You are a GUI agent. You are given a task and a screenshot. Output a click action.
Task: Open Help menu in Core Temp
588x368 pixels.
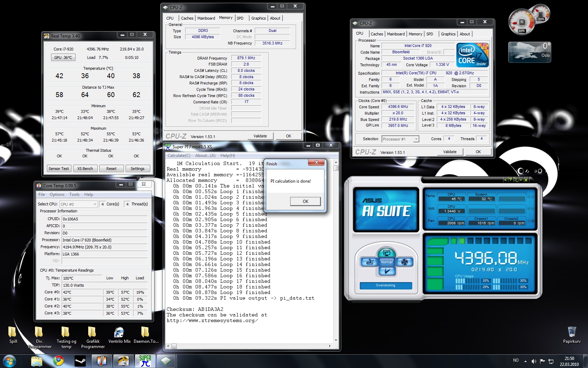pos(89,195)
